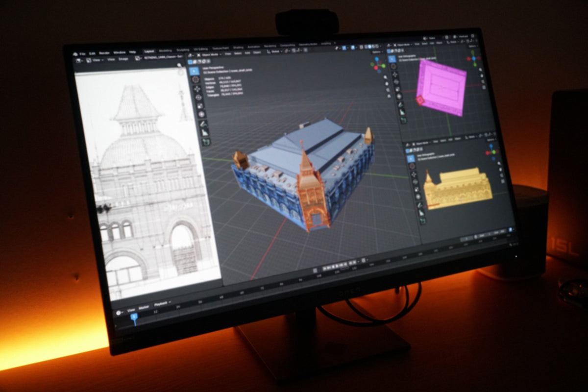Select the Rotate tool in the main viewport
The height and width of the screenshot is (392, 588).
pyautogui.click(x=198, y=97)
